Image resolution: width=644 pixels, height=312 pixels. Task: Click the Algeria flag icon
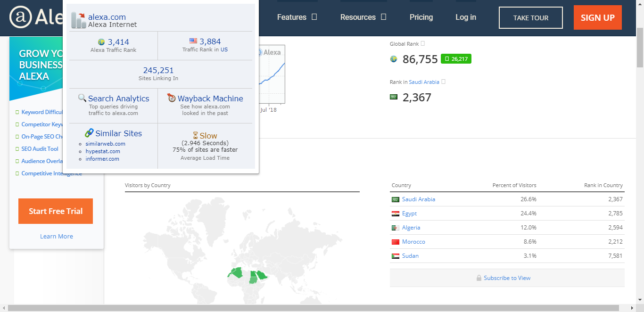pos(396,228)
